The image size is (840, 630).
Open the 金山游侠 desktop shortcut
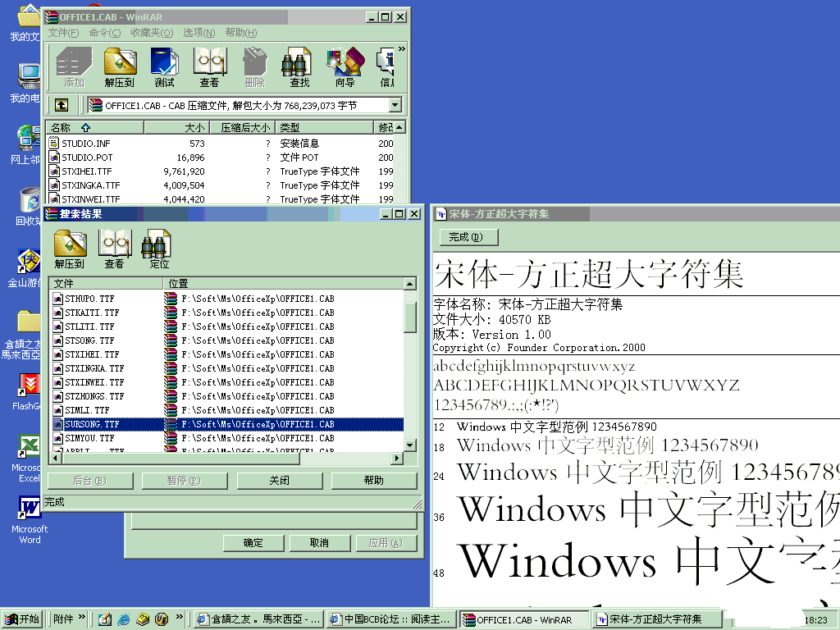(27, 268)
